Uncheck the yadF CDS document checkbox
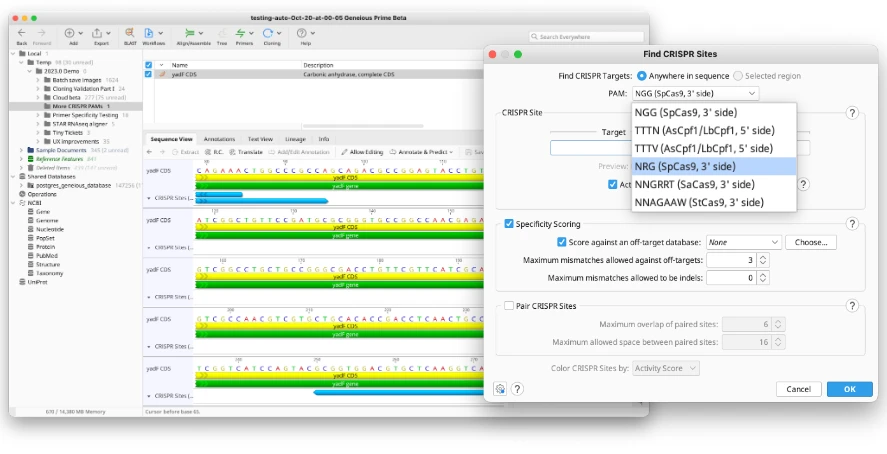The height and width of the screenshot is (454, 887). click(148, 74)
